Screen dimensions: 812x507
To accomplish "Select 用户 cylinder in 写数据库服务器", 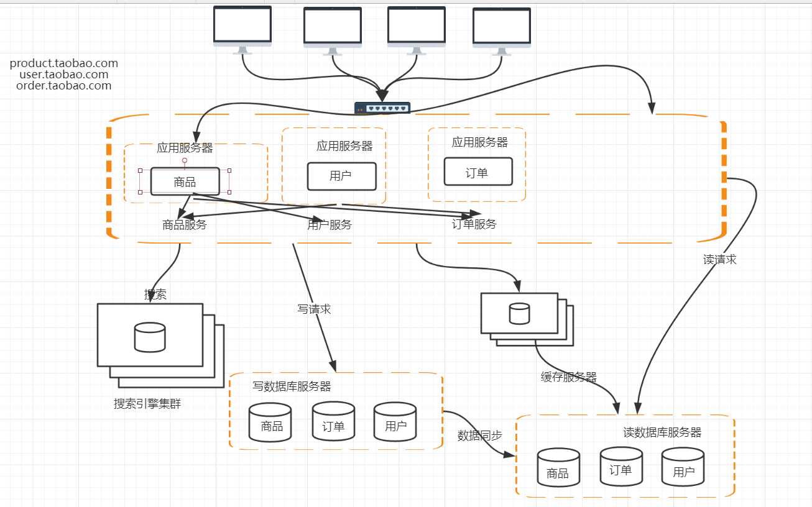I will [395, 421].
